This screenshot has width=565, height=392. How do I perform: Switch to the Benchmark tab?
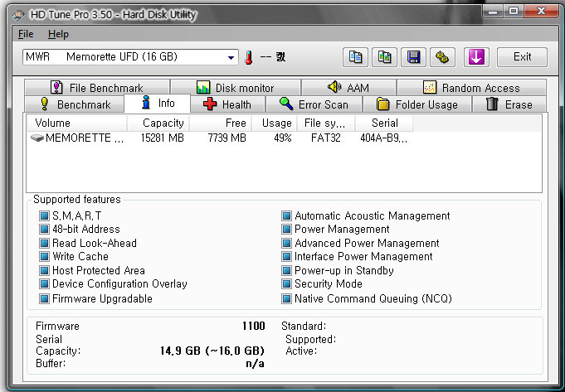pyautogui.click(x=75, y=104)
